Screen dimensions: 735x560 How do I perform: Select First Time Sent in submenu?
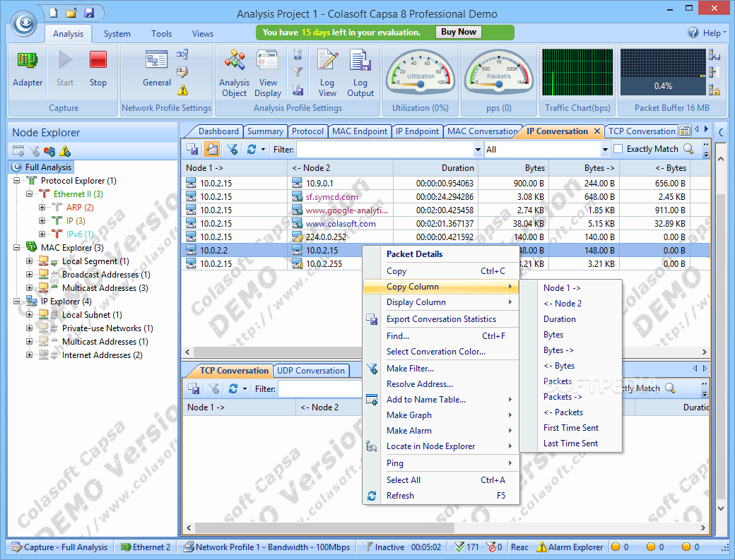[x=571, y=427]
